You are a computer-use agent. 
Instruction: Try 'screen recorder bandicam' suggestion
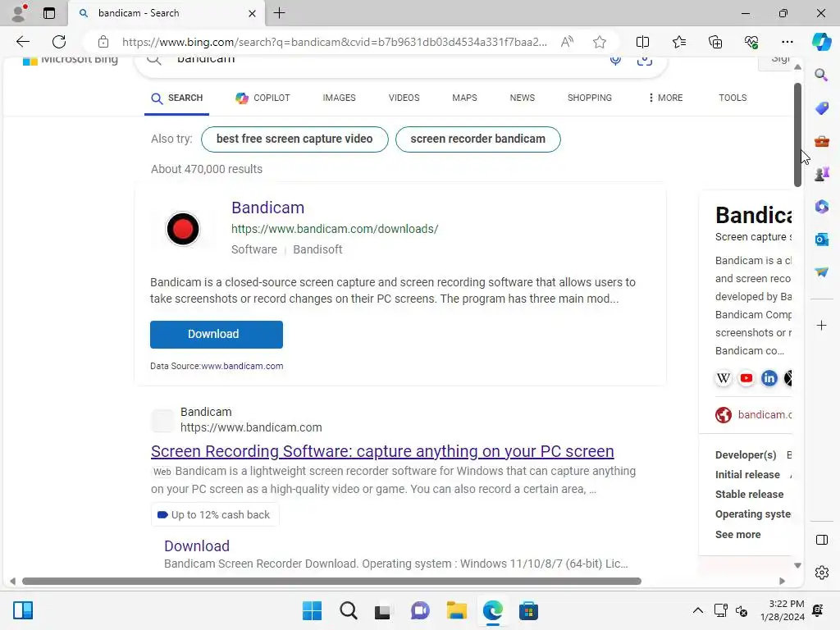click(478, 139)
